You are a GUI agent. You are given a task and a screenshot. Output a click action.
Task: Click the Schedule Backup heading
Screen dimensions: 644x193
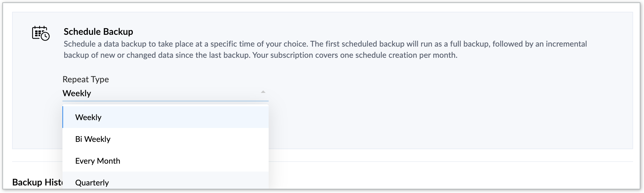(x=98, y=32)
